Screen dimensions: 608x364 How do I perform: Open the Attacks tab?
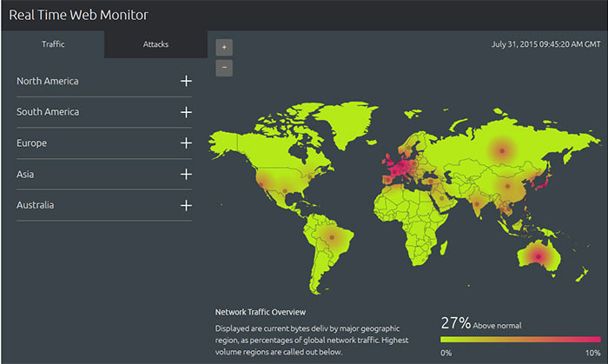click(155, 44)
